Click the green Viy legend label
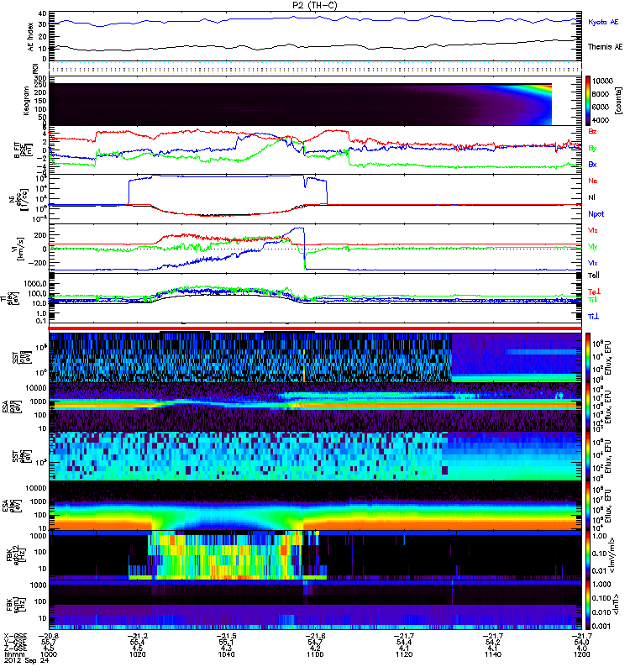This screenshot has height=672, width=630. [x=592, y=247]
